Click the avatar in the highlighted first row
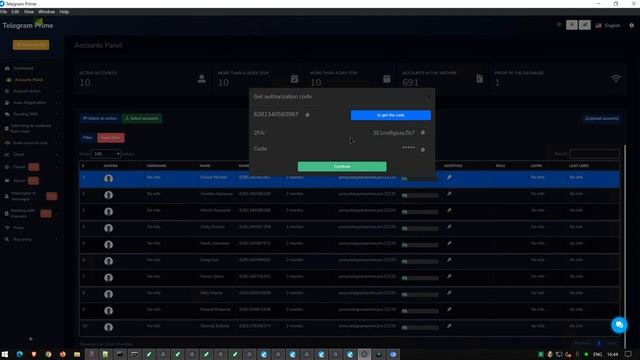This screenshot has width=640, height=360. point(109,179)
